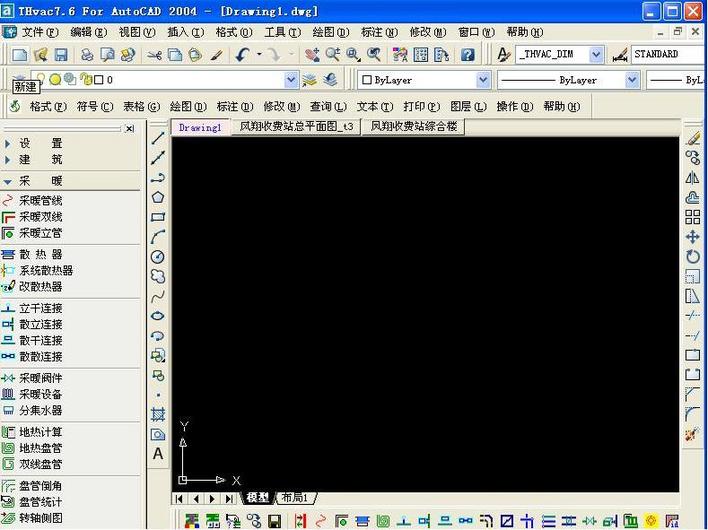The width and height of the screenshot is (708, 530).
Task: Open the 查询(L) menu
Action: (x=328, y=107)
